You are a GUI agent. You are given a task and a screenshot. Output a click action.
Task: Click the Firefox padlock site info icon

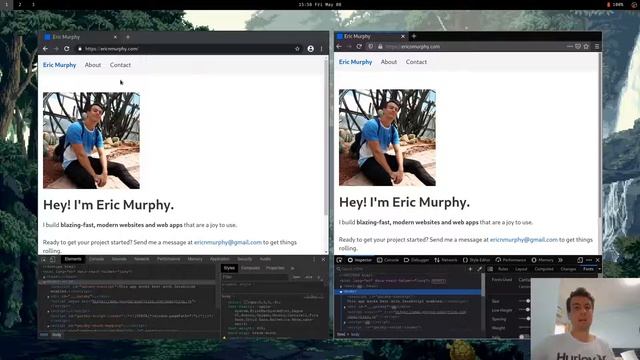(380, 46)
